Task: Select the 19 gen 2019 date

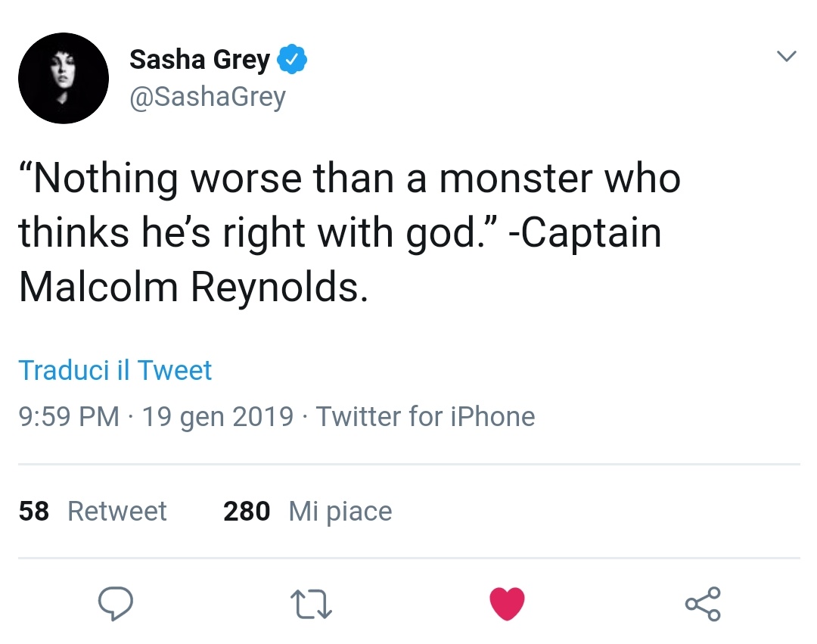Action: click(217, 416)
